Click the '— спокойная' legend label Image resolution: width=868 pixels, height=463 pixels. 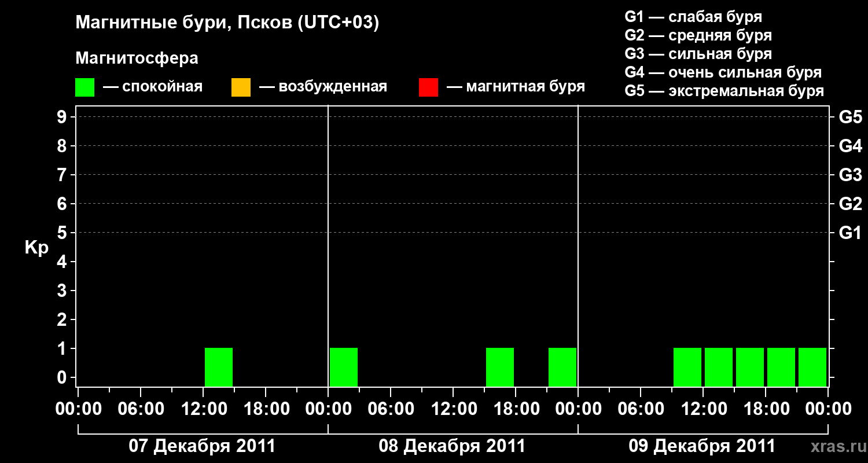pyautogui.click(x=153, y=87)
